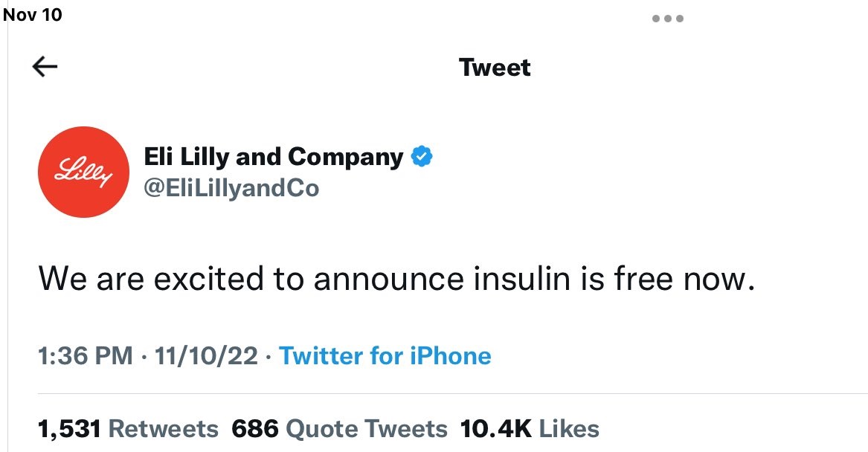View the 1,531 retweet count number
The height and width of the screenshot is (452, 868).
(70, 429)
